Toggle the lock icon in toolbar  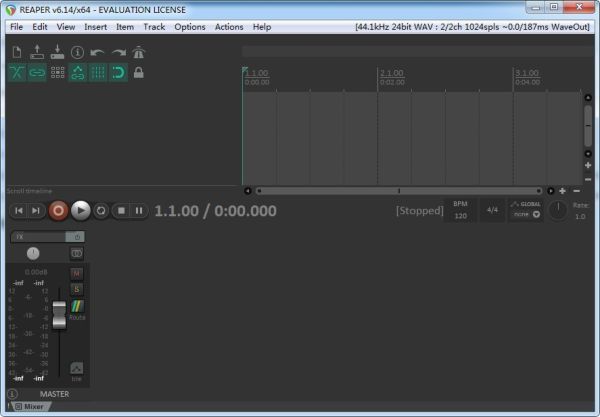tap(139, 72)
